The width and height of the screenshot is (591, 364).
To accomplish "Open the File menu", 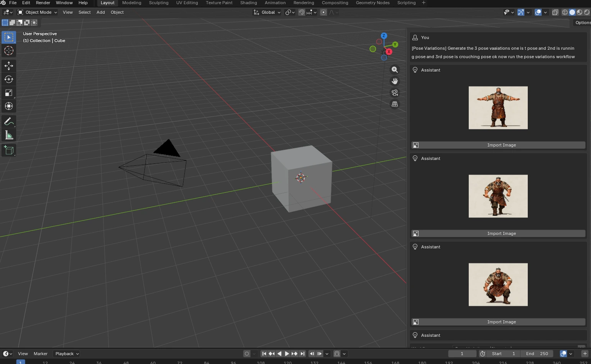I will pyautogui.click(x=13, y=3).
